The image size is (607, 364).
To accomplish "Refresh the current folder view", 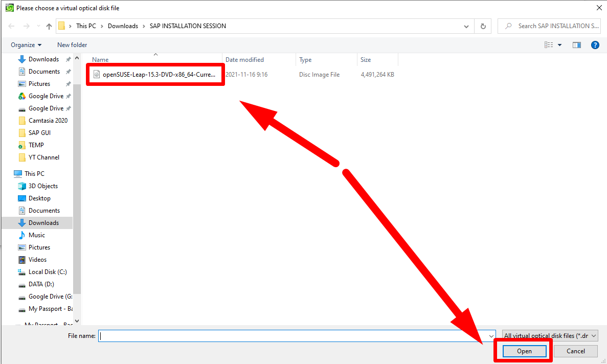I will coord(483,26).
